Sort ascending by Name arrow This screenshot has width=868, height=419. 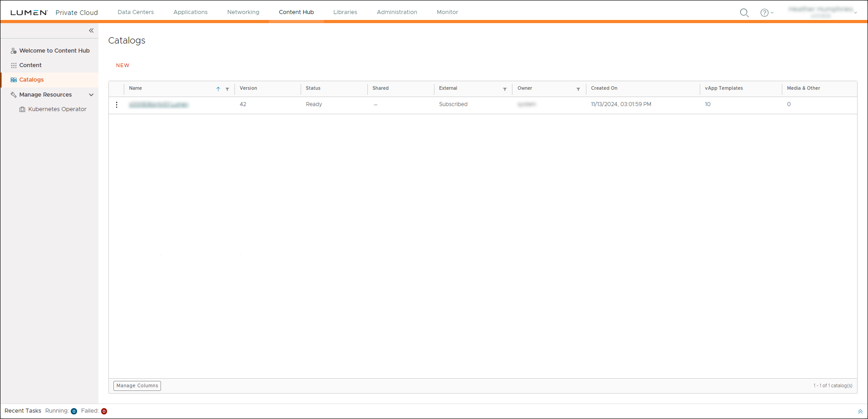[218, 89]
